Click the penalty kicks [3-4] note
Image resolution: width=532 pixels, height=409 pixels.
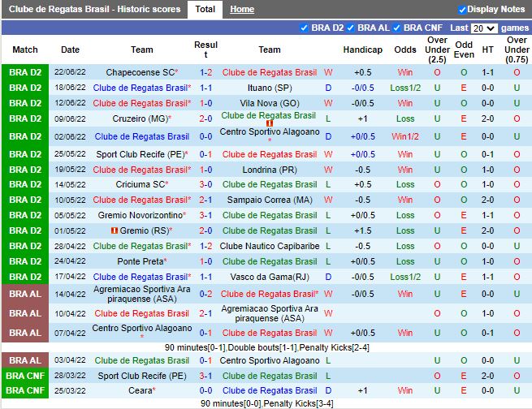(298, 403)
